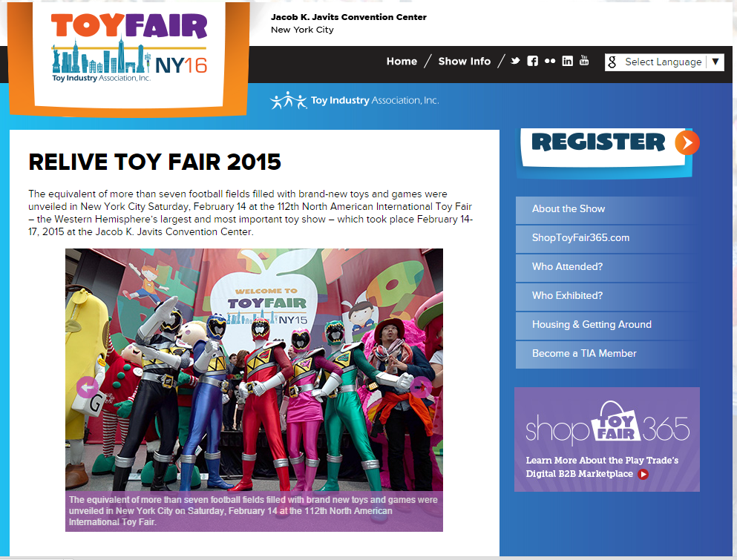Open the Twitter social icon
The width and height of the screenshot is (737, 560).
[516, 61]
